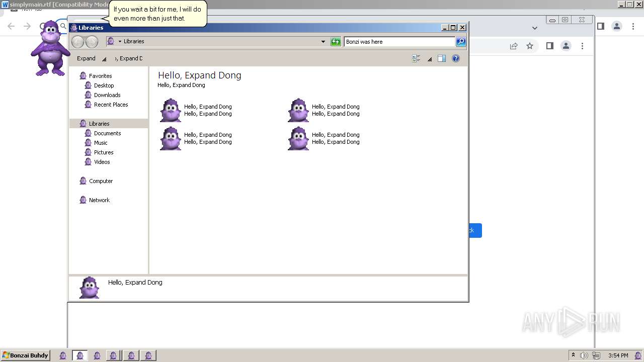Click the first library Bonzi thumbnail
This screenshot has height=362, width=644.
[171, 110]
